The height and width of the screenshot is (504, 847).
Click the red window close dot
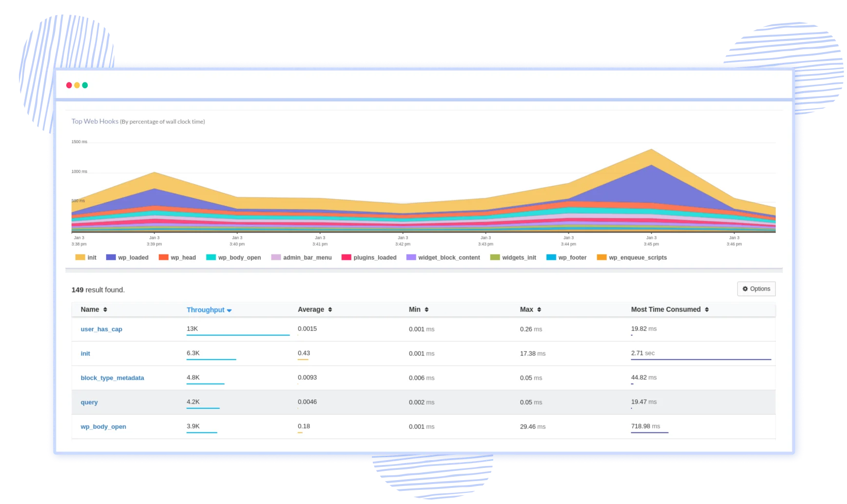coord(69,85)
